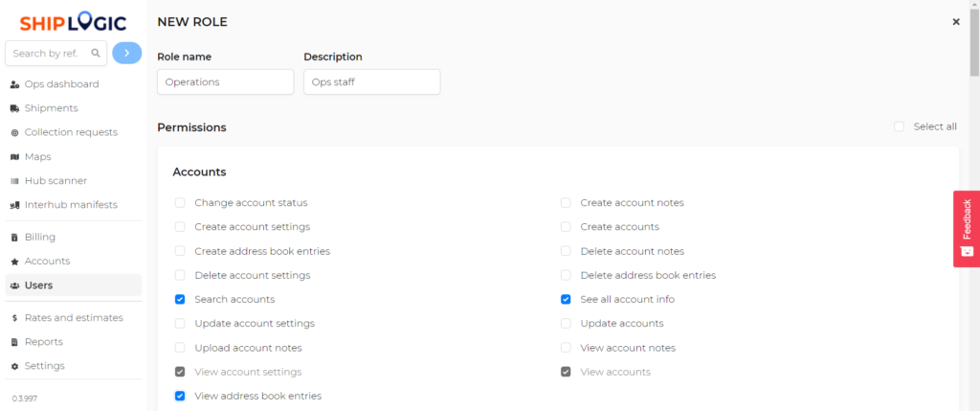Tick the Select all permissions checkbox
Screen dimensions: 980x411
click(900, 126)
